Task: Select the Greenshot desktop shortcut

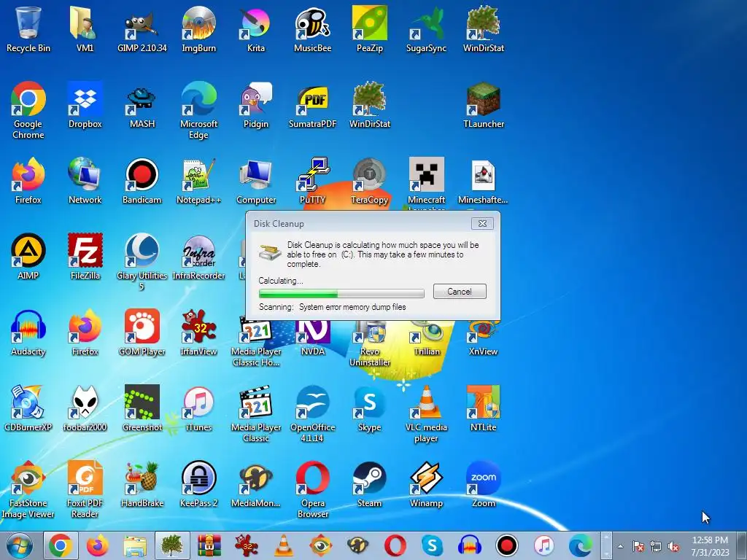Action: [x=142, y=408]
